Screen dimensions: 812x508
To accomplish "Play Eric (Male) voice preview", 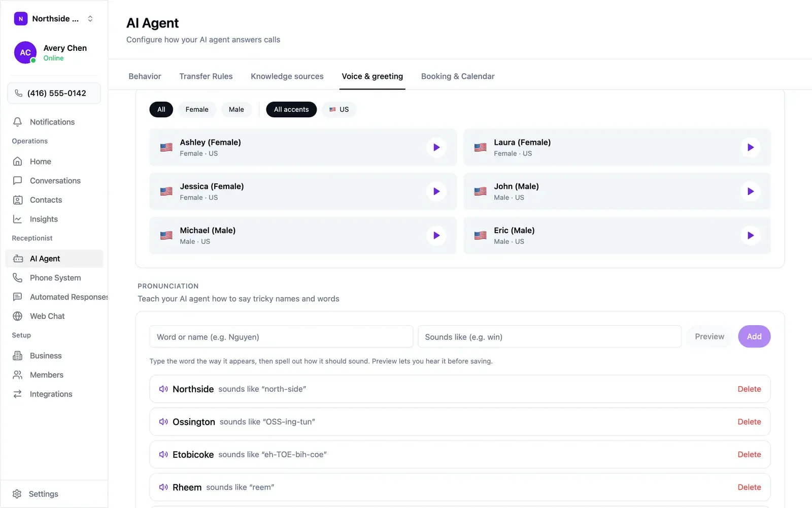I will 750,235.
